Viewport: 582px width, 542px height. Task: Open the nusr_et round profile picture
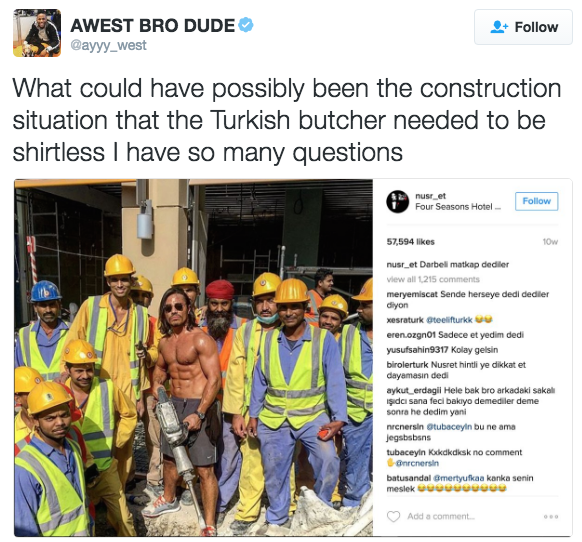click(398, 202)
